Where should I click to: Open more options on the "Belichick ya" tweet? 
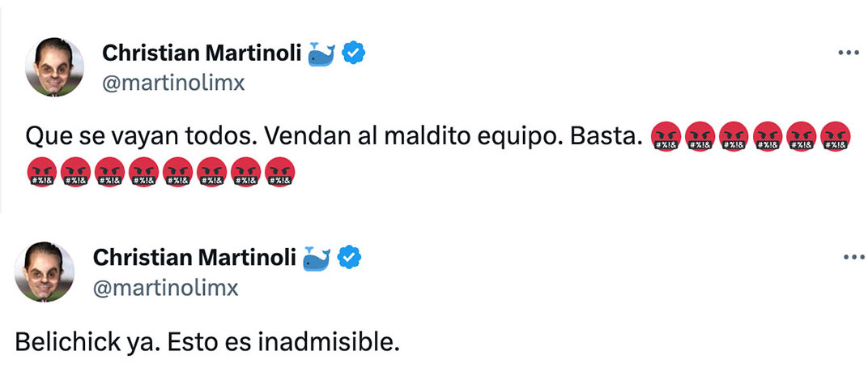coord(854,258)
